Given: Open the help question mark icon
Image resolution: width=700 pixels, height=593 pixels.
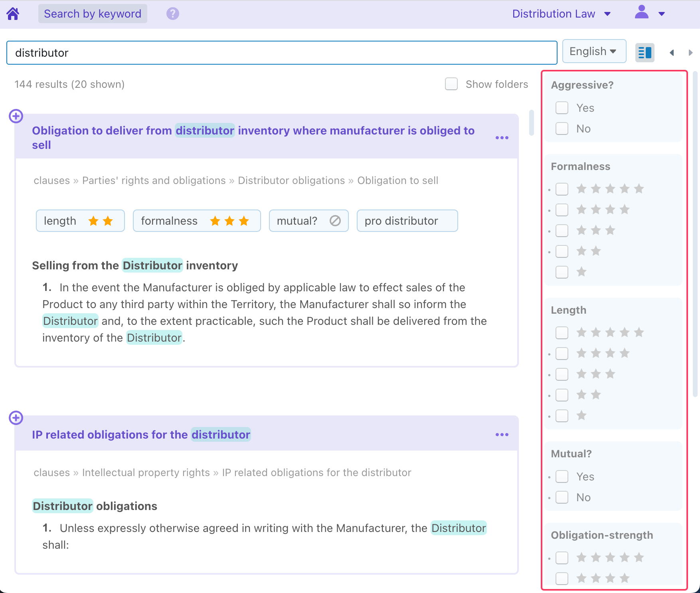Looking at the screenshot, I should click(172, 14).
